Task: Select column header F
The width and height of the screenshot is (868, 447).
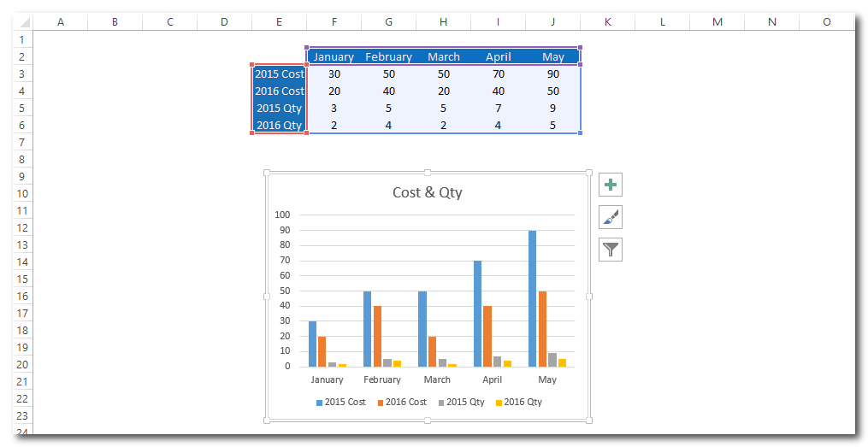Action: [x=334, y=21]
